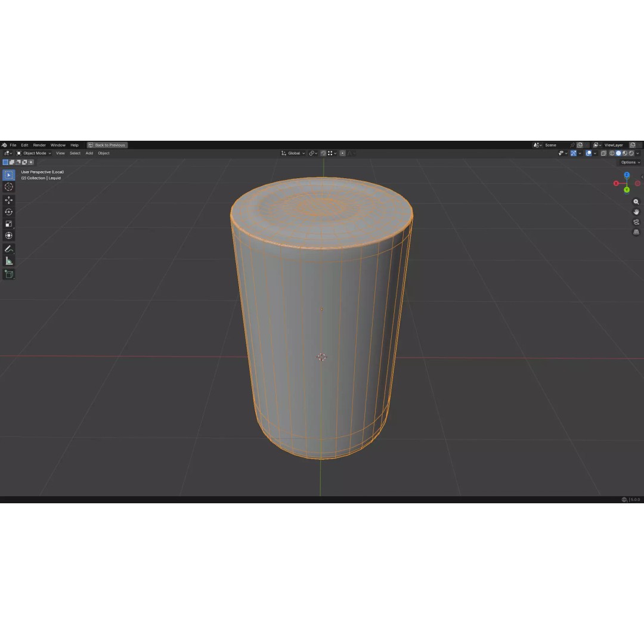Open the Global transform orientation dropdown
644x644 pixels.
pyautogui.click(x=293, y=153)
